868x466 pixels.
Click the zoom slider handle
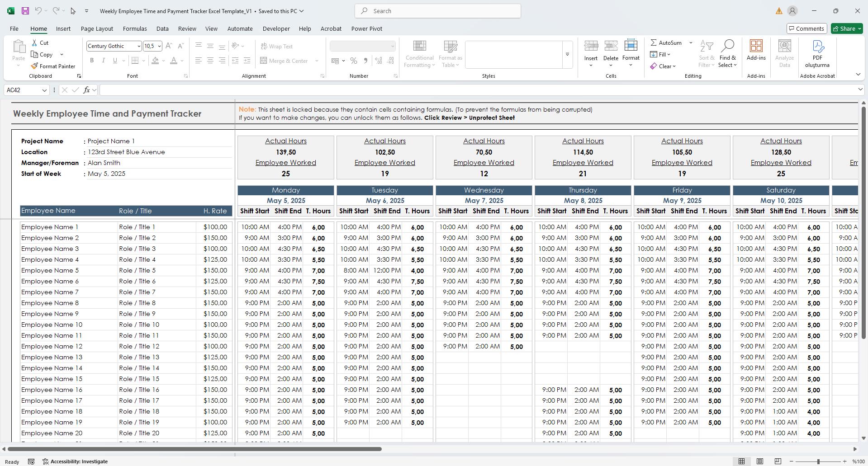click(x=818, y=461)
